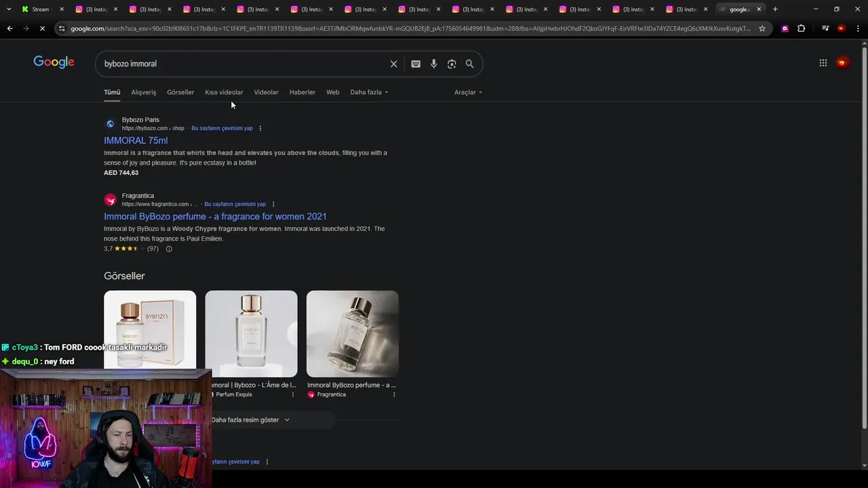Click the bybozo.com shop URL text

click(x=153, y=128)
